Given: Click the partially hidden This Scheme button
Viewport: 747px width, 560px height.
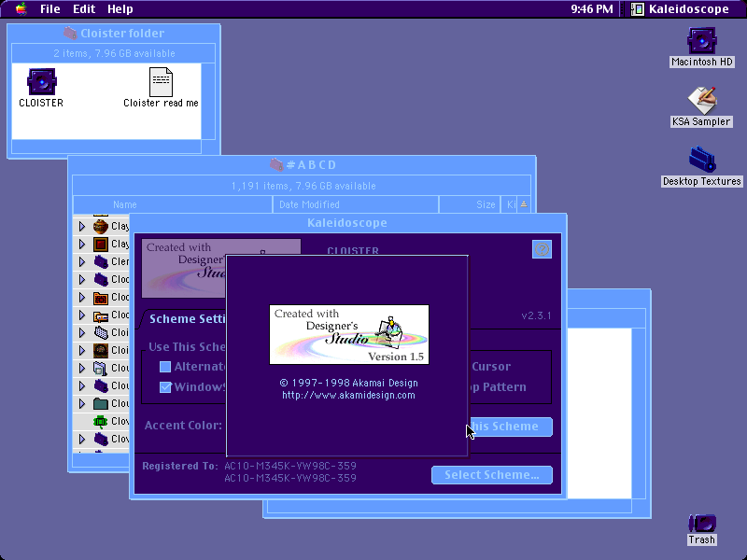Looking at the screenshot, I should [510, 427].
